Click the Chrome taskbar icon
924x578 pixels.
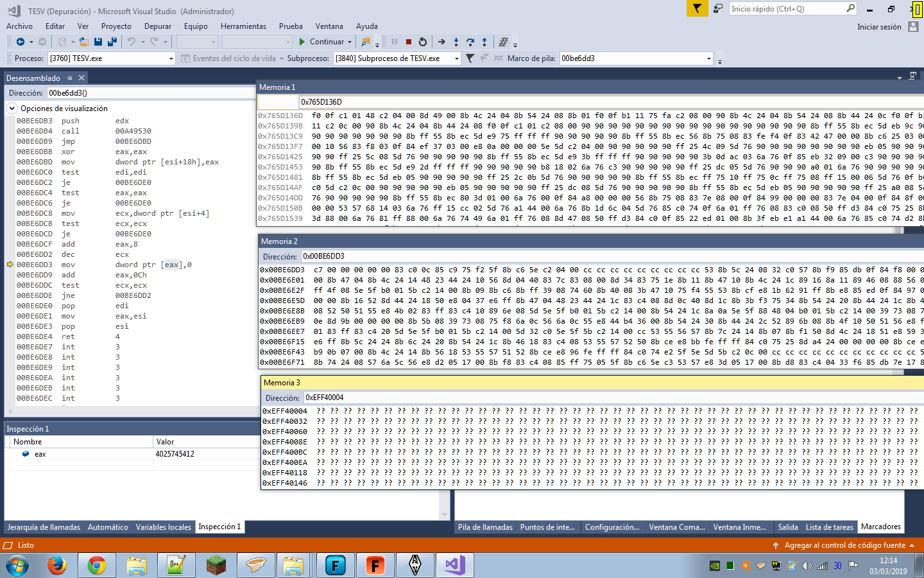[x=97, y=566]
